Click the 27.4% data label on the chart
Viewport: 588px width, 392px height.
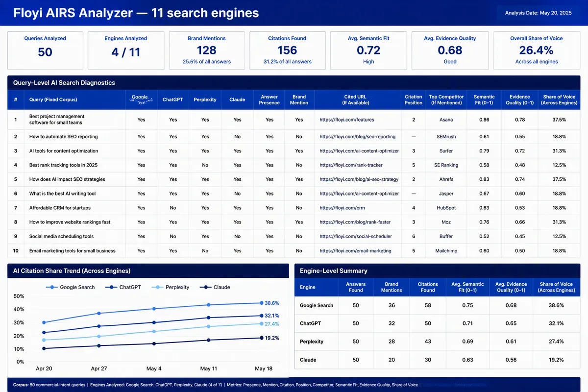[x=272, y=324]
